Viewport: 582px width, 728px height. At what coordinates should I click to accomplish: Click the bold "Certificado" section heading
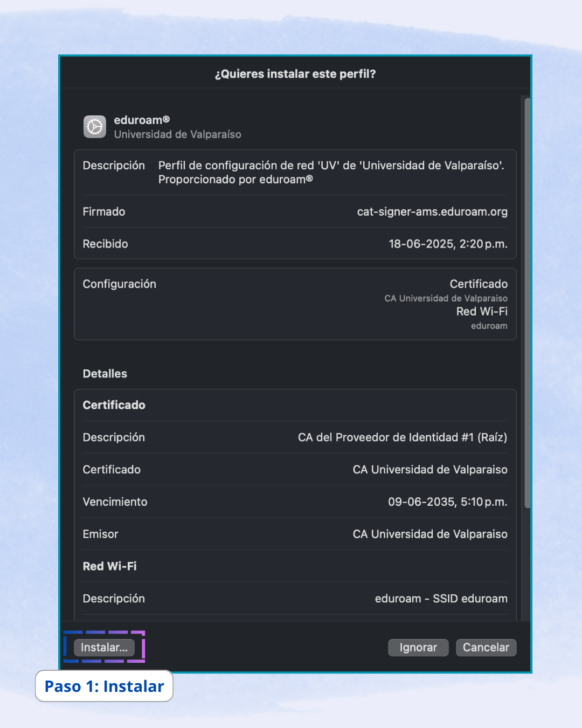[114, 405]
